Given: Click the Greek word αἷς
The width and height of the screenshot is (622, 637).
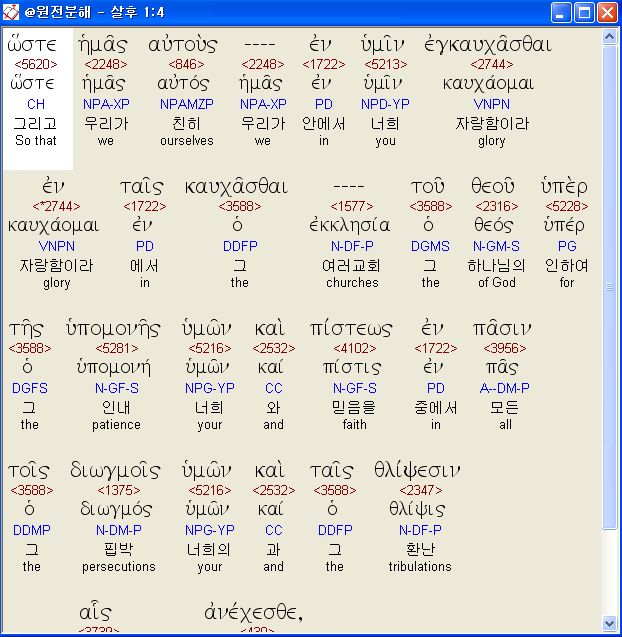Looking at the screenshot, I should click(x=95, y=611).
